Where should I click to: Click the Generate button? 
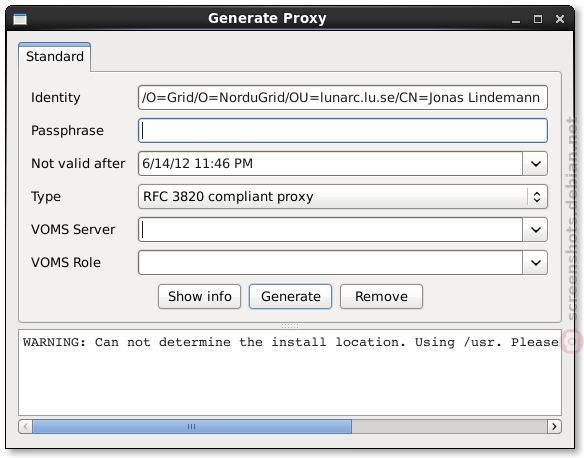(x=291, y=296)
